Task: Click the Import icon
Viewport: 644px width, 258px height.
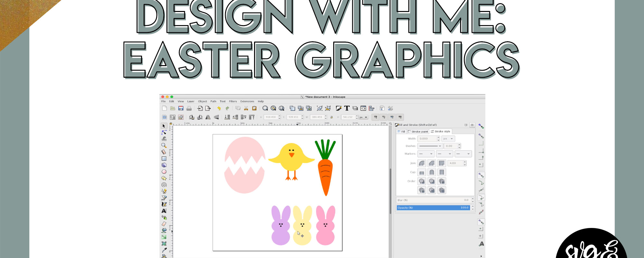Action: point(200,108)
